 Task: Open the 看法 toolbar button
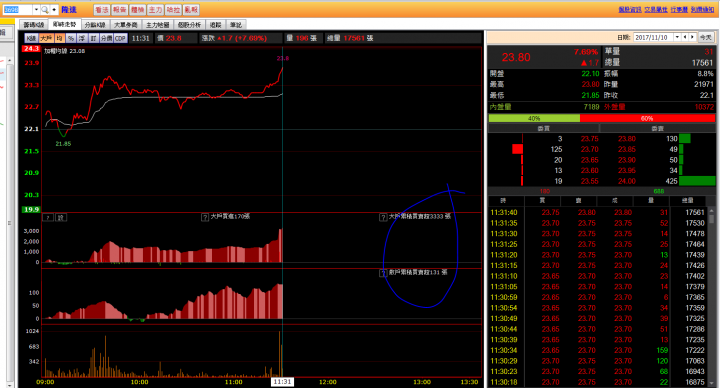tap(101, 10)
